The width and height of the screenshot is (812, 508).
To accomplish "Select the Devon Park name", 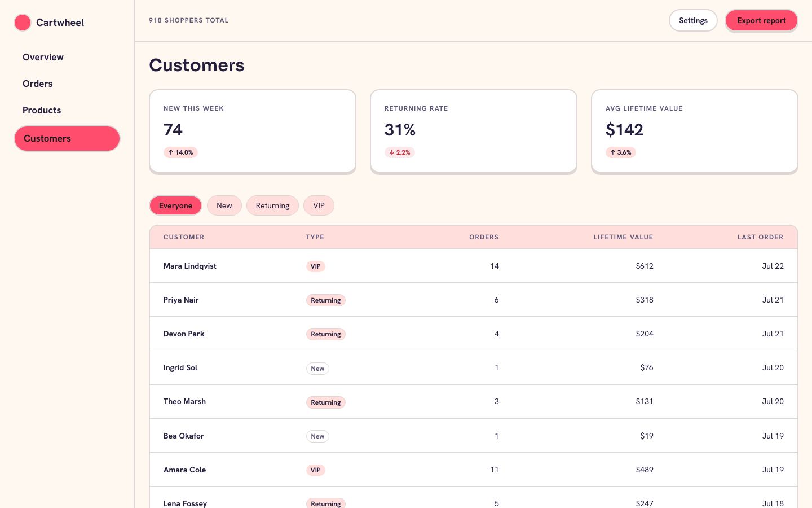I will tap(184, 334).
